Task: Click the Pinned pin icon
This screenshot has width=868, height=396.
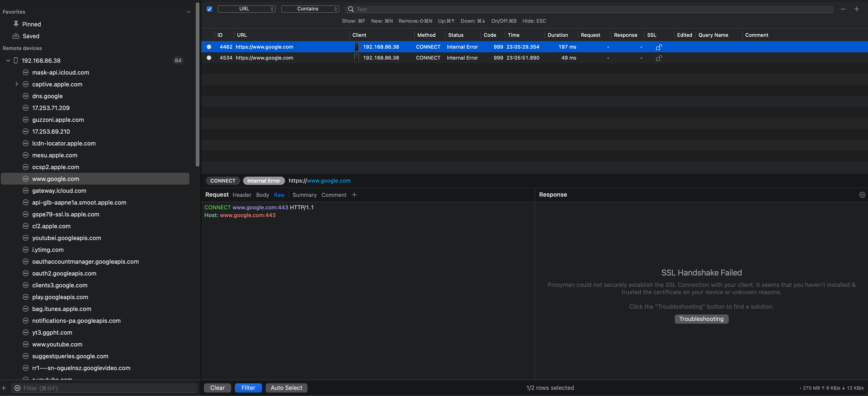Action: click(x=16, y=24)
